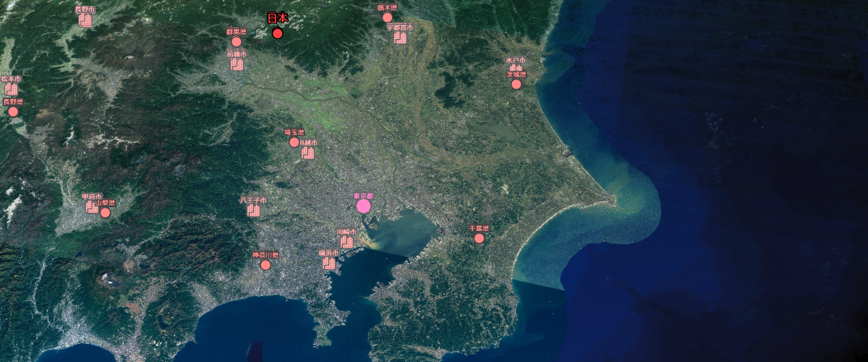The image size is (868, 362).
Task: Select the 長野市 city building icon
Action: point(85,20)
